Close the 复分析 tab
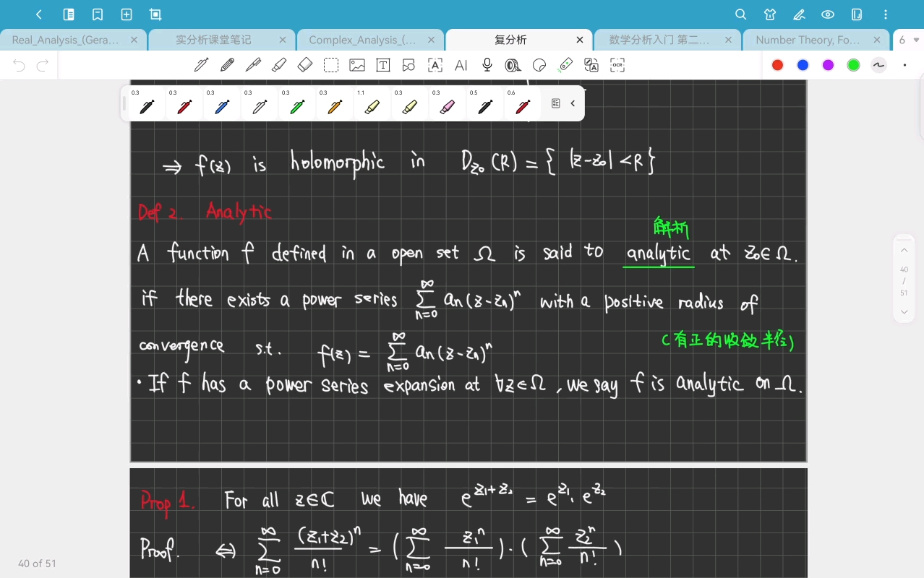 (x=580, y=40)
